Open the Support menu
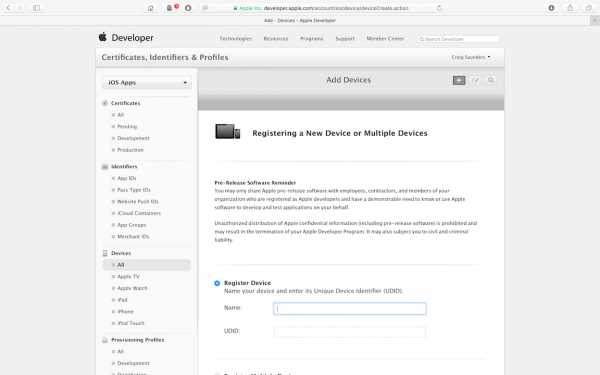Screen dimensions: 600x375 (x=345, y=39)
